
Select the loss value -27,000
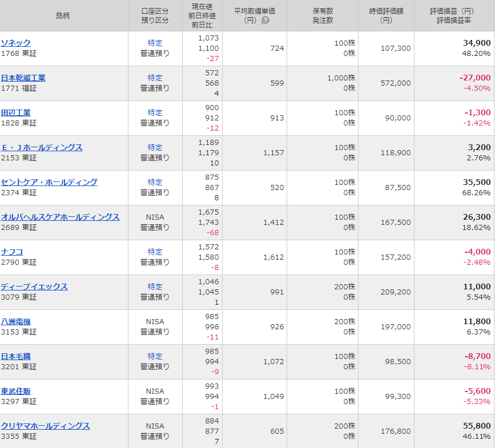[x=475, y=78]
